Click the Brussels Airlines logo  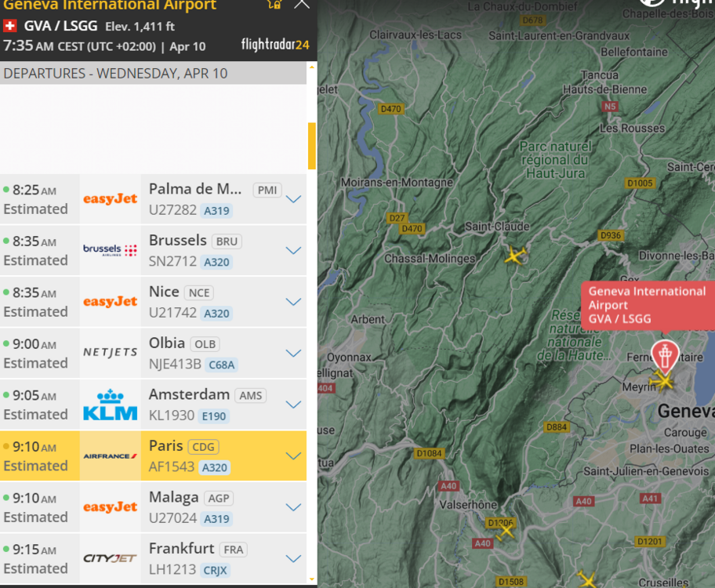coord(110,250)
